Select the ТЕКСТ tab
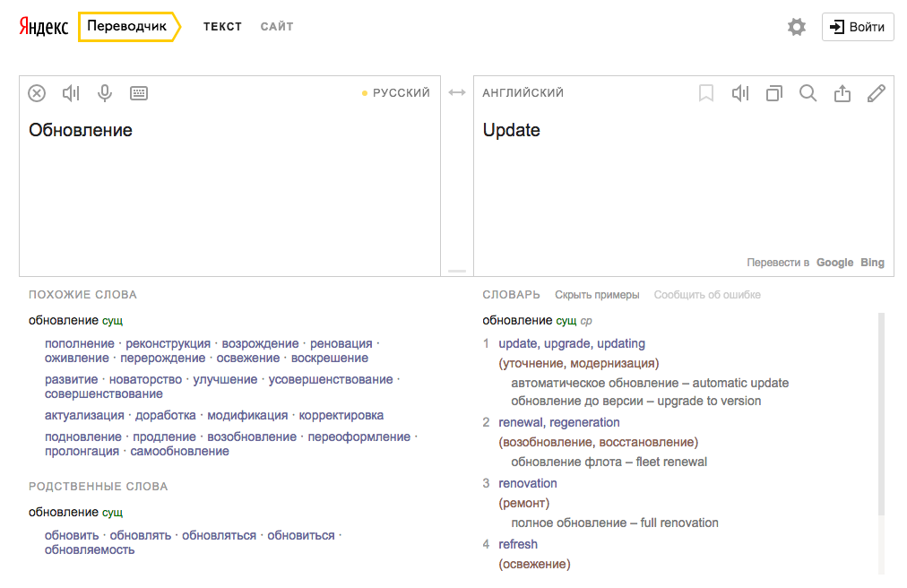Screen dimensions: 907x588 tap(222, 27)
